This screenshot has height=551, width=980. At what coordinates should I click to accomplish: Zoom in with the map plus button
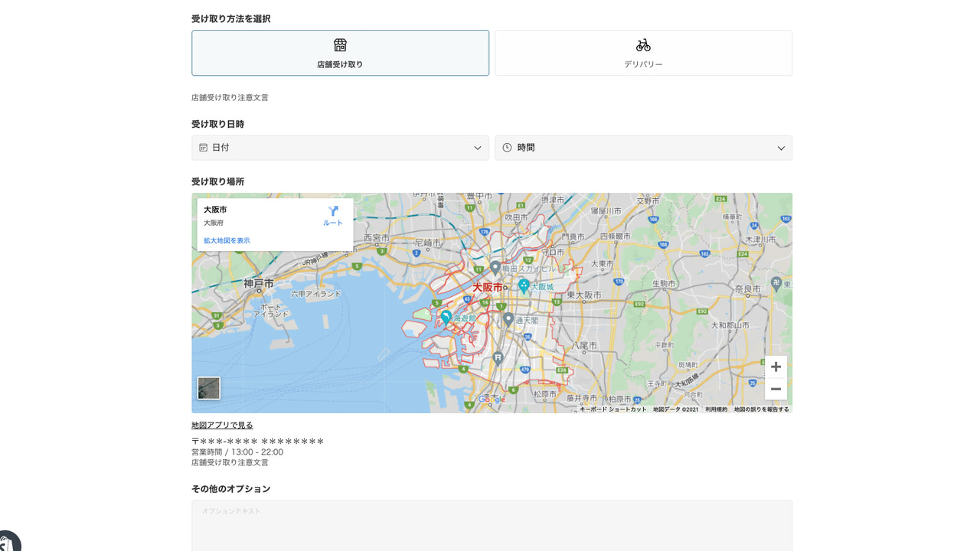pos(775,367)
